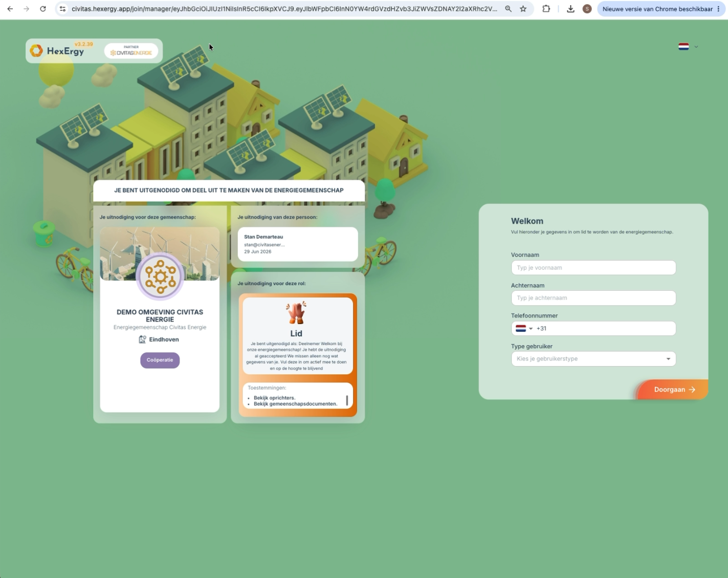Open the 'Kies je gebruikerstype' dropdown
728x578 pixels.
tap(593, 359)
